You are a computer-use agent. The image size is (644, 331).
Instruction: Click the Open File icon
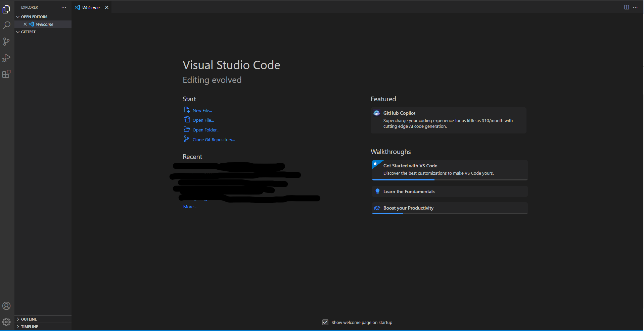187,120
